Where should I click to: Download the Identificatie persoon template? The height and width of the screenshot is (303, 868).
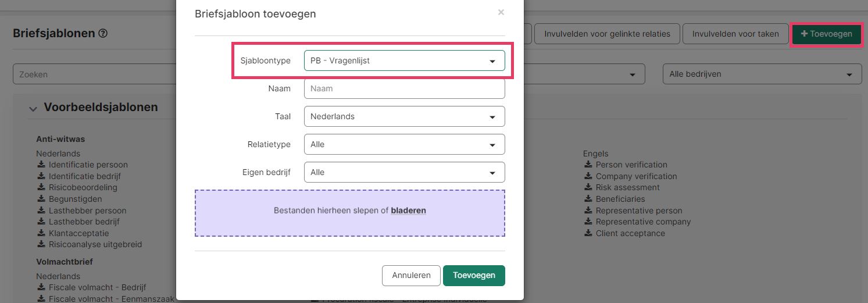coord(82,165)
